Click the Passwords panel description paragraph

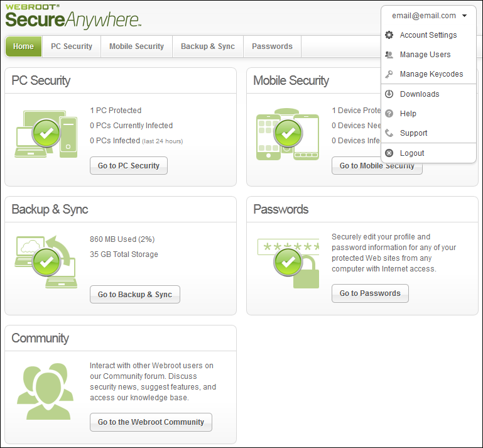[x=394, y=253]
